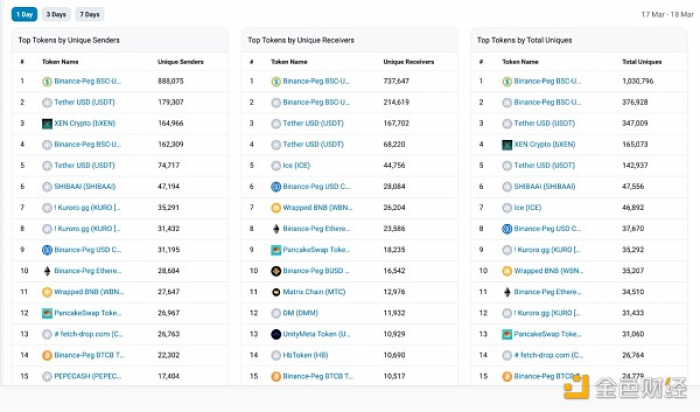The height and width of the screenshot is (412, 700).
Task: Open DM (DMM) token link
Action: pos(300,313)
